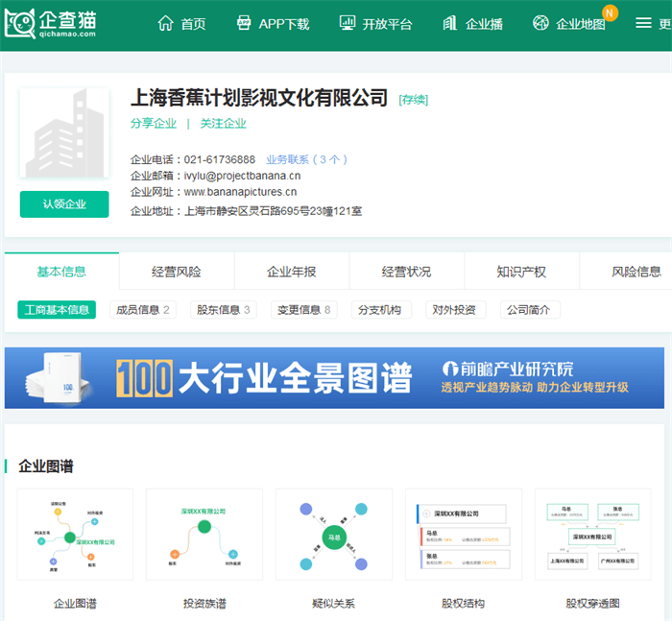Click the company address text
672x621 pixels.
[273, 211]
